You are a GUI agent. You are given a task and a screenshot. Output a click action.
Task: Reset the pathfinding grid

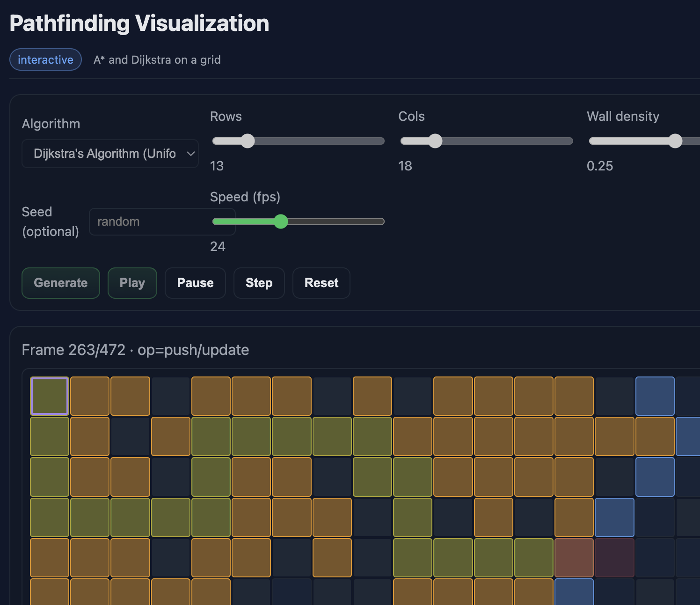coord(321,283)
